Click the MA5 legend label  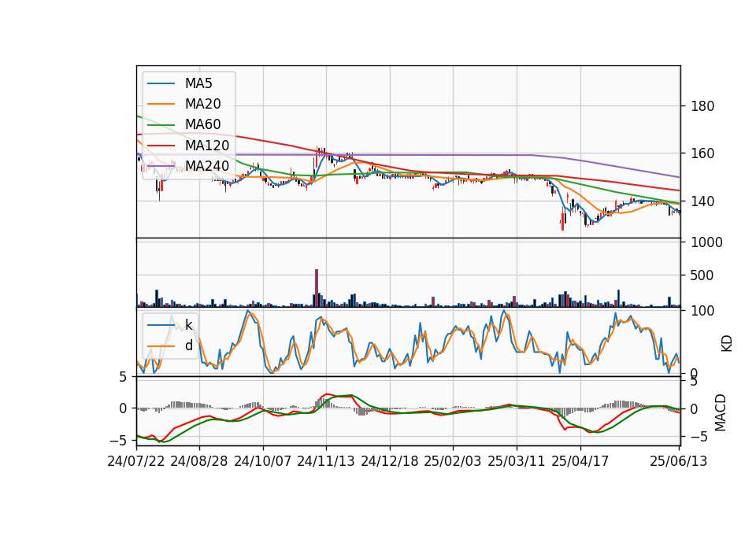click(x=198, y=83)
